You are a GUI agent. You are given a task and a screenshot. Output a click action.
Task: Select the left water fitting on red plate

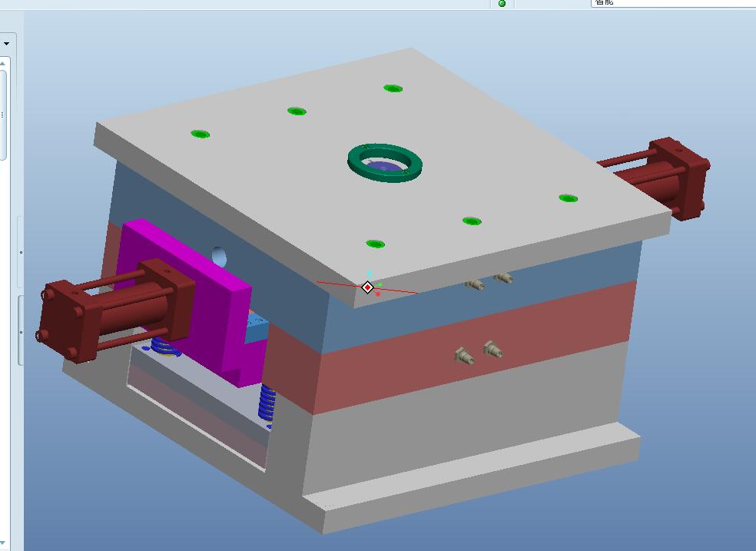[464, 356]
